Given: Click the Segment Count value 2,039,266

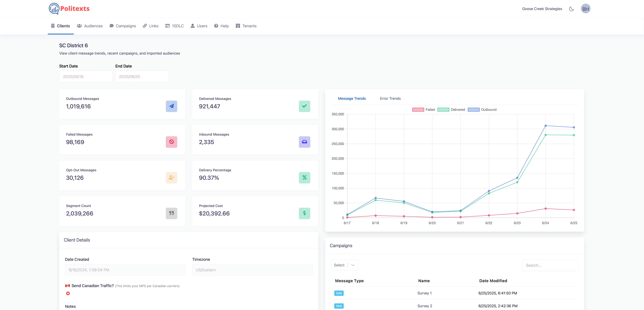Looking at the screenshot, I should click(x=80, y=214).
